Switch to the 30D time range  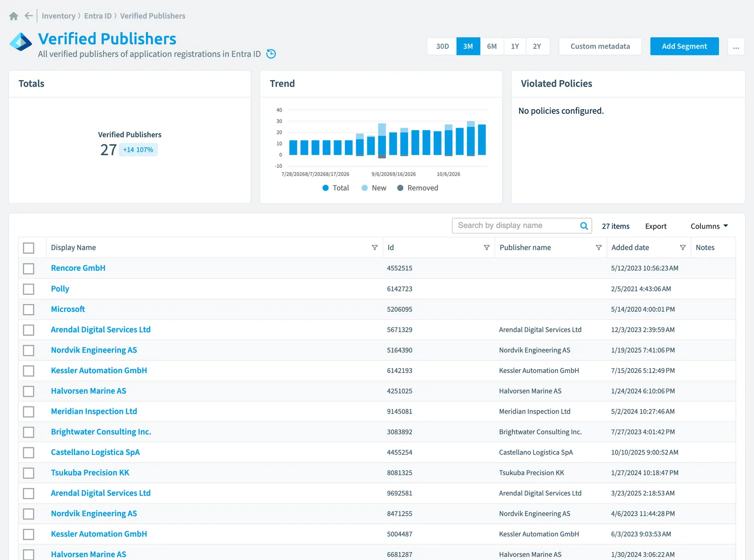[x=442, y=46]
